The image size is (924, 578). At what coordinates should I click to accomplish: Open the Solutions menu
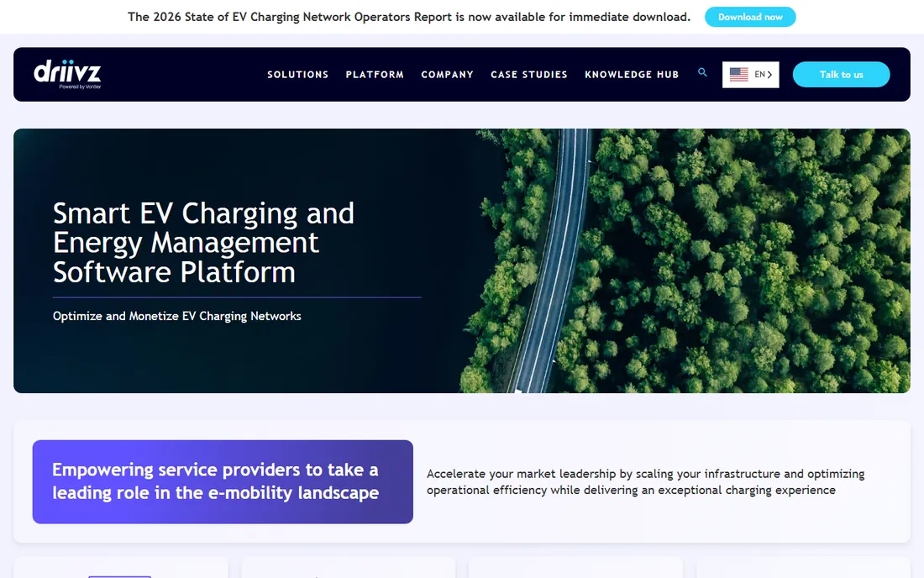point(298,75)
